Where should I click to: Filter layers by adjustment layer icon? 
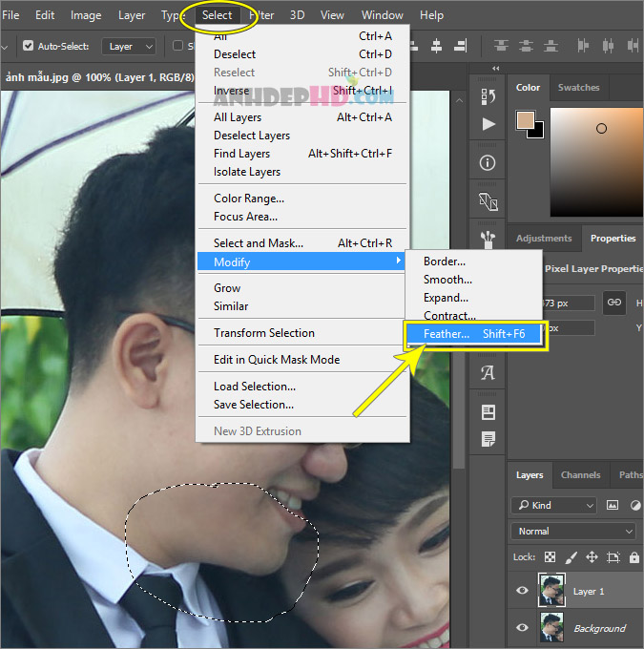tap(635, 505)
